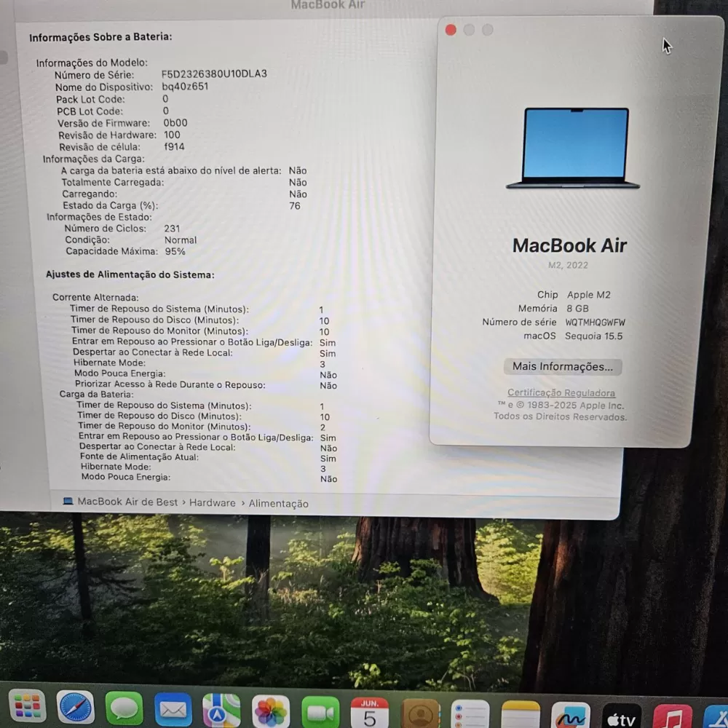Launch Reminders from the Dock

pos(470,714)
